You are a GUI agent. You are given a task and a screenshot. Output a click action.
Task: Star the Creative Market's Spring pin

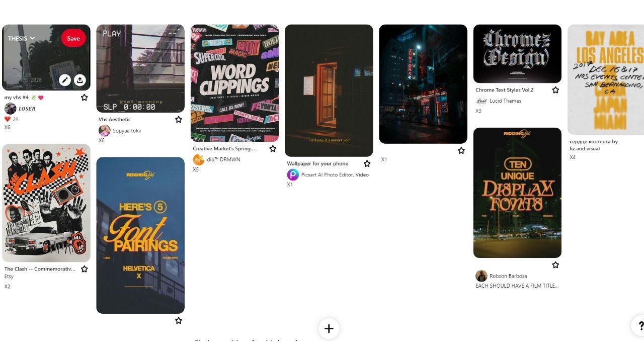(273, 149)
